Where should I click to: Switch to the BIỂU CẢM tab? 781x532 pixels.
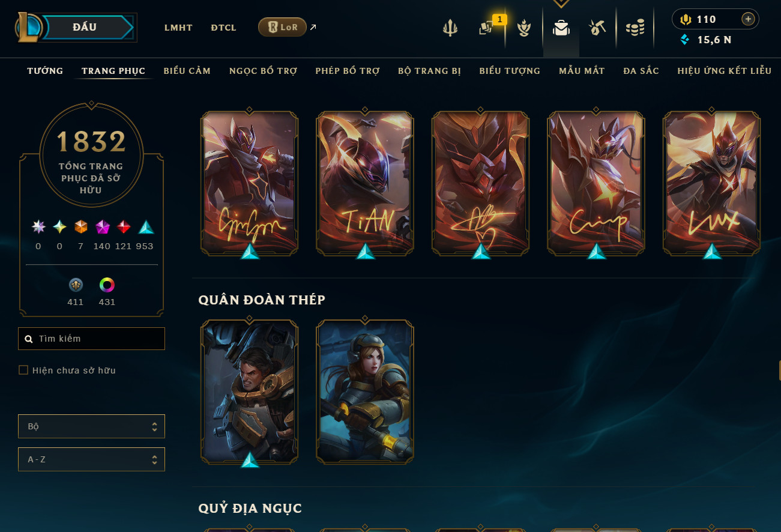pyautogui.click(x=187, y=71)
